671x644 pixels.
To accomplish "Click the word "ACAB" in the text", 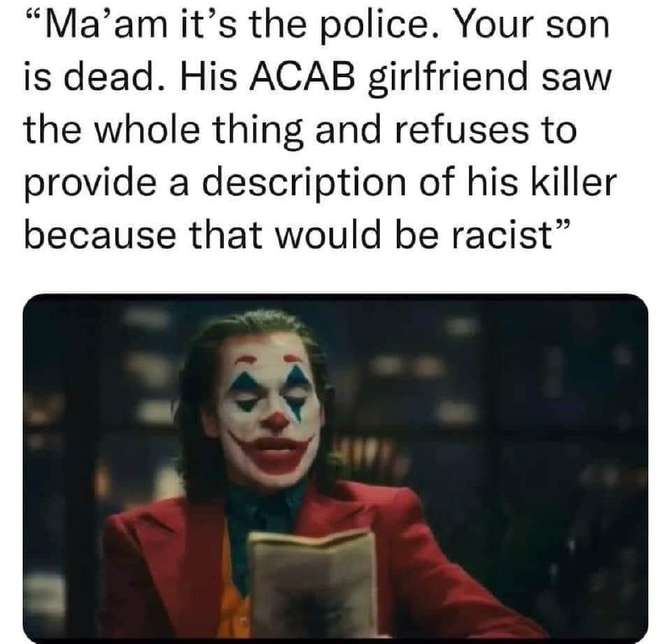I will tap(304, 78).
